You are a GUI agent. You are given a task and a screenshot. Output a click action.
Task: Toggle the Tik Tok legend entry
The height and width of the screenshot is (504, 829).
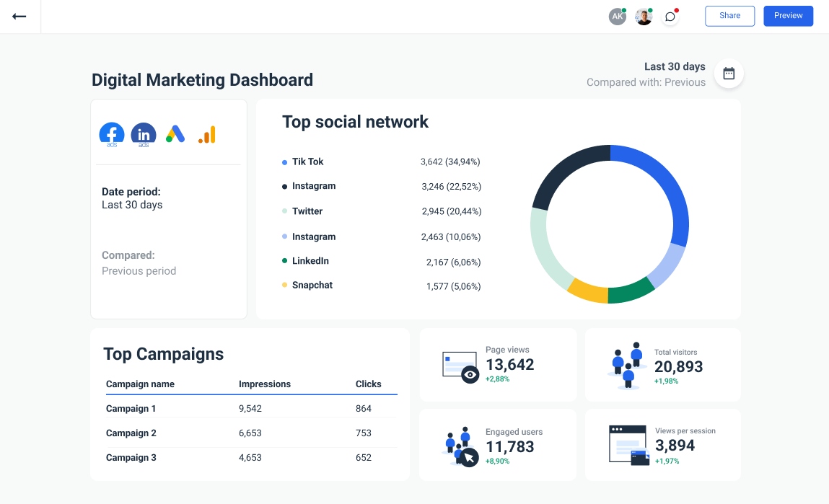coord(307,162)
